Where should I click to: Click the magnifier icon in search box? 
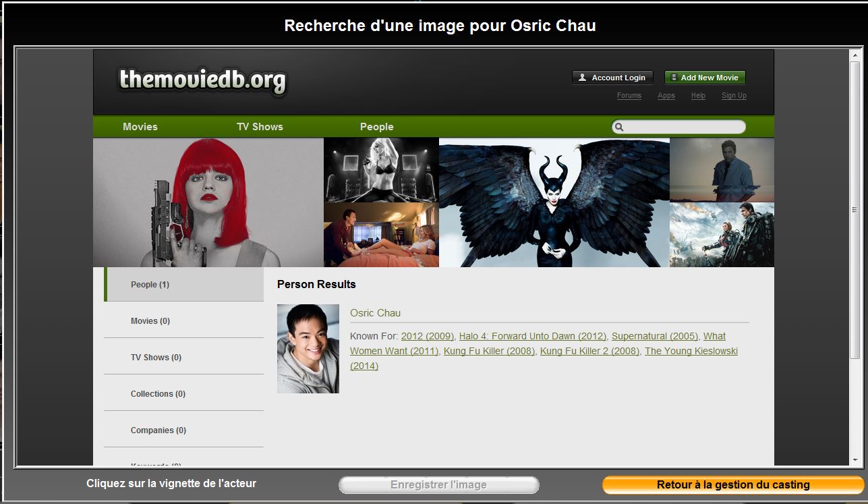[x=619, y=127]
